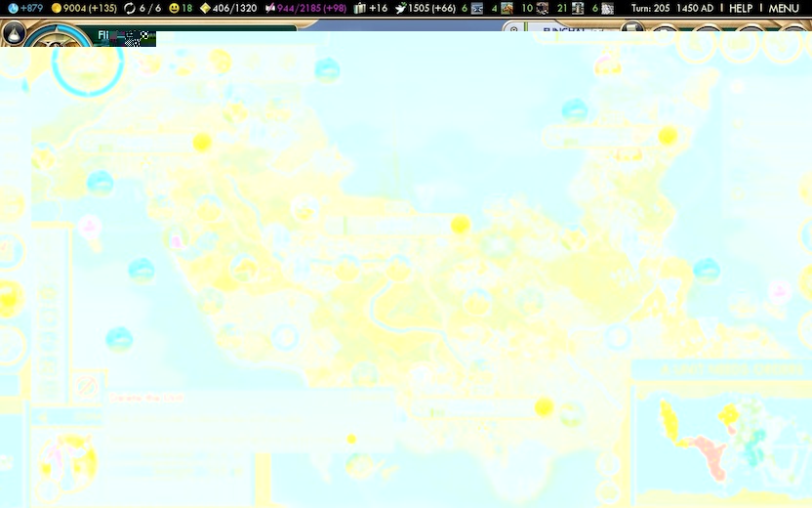812x508 pixels.
Task: Click the resource icon with count 4
Action: [507, 8]
